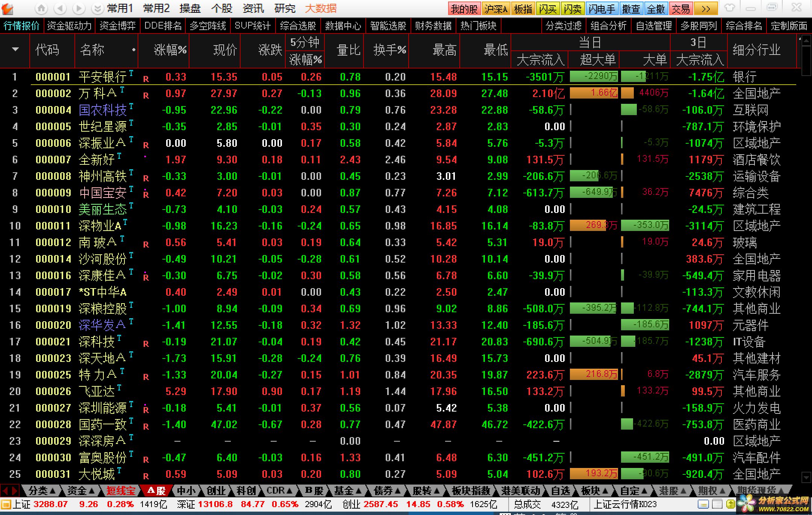
Task: Click the R marker on 国药一致 row
Action: (x=146, y=427)
